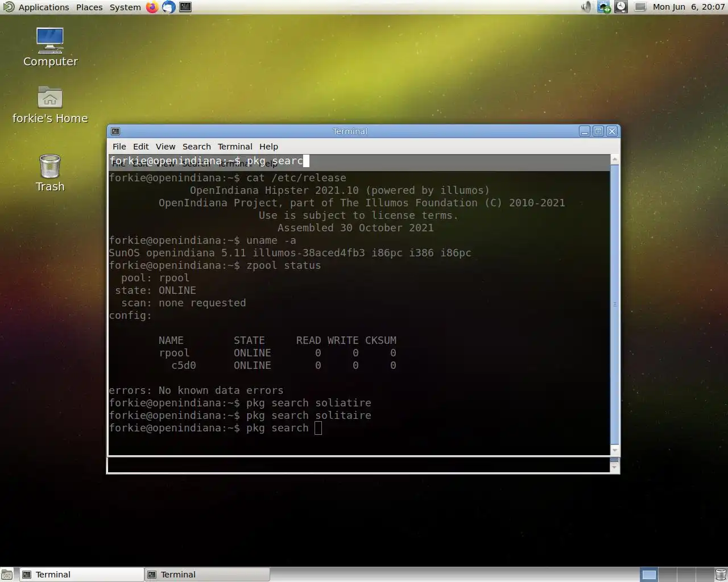The height and width of the screenshot is (582, 728).
Task: Click the 'state: ONLINE' line
Action: tap(155, 290)
